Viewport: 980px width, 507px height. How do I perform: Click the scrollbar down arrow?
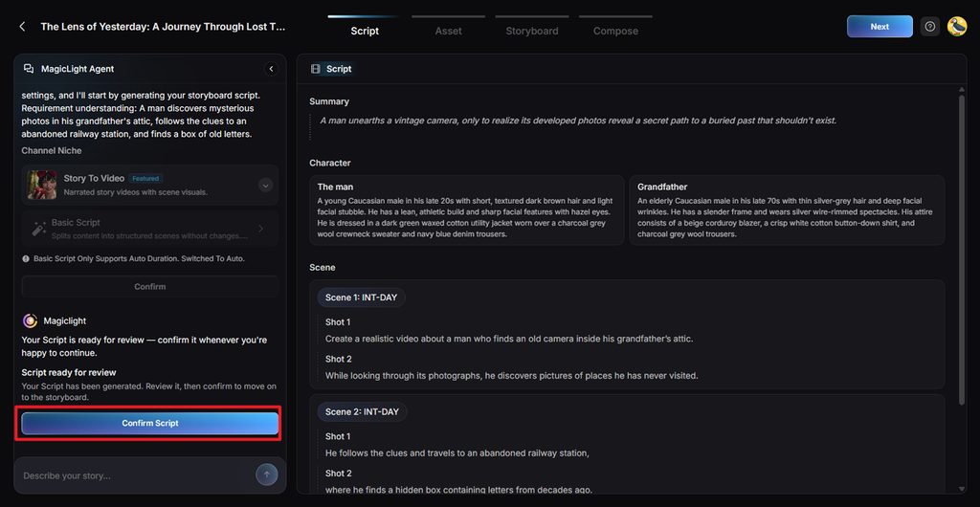[962, 488]
